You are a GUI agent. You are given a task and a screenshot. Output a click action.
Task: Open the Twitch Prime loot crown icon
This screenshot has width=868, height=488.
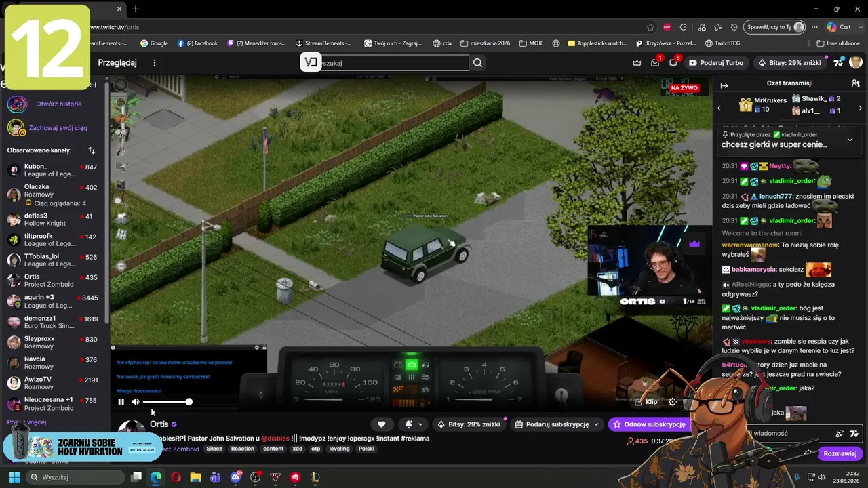637,62
